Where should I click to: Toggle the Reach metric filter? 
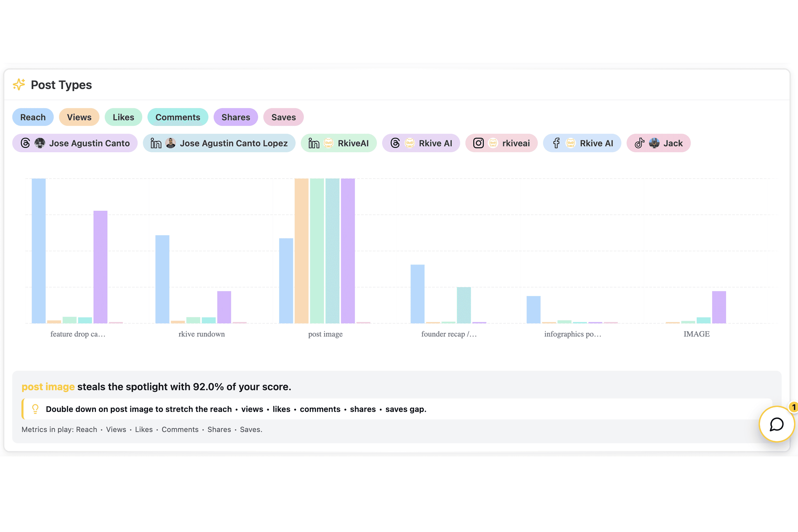click(x=33, y=117)
